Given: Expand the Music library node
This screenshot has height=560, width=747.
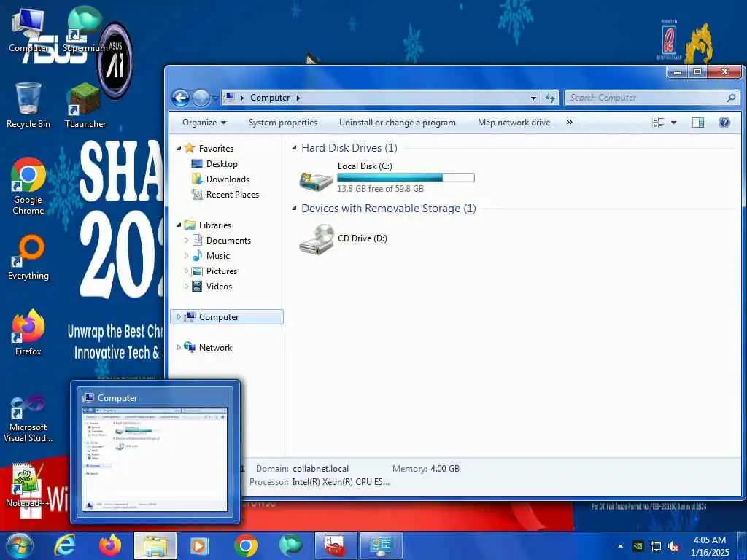Looking at the screenshot, I should click(186, 256).
